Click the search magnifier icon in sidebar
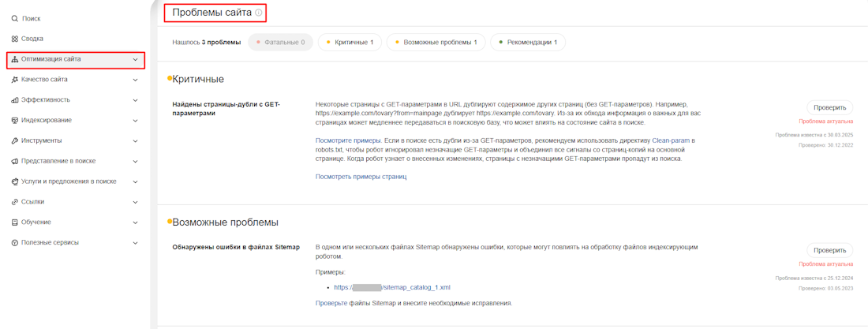Screen dimensions: 868x329 pos(14,18)
